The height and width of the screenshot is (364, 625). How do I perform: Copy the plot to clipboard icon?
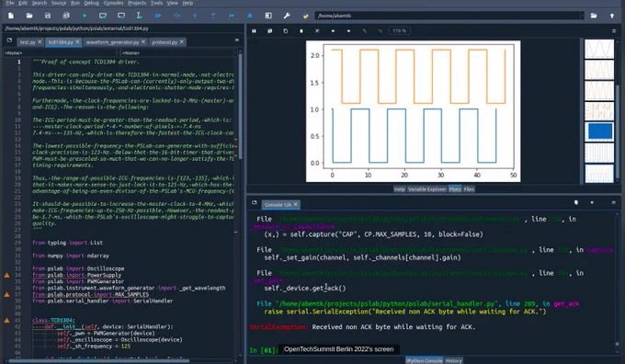point(286,30)
